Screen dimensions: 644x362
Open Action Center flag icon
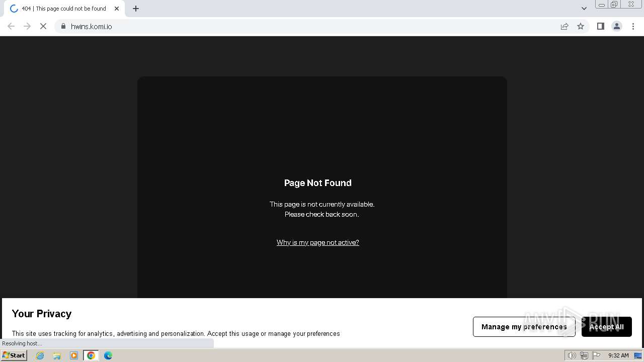tap(596, 355)
